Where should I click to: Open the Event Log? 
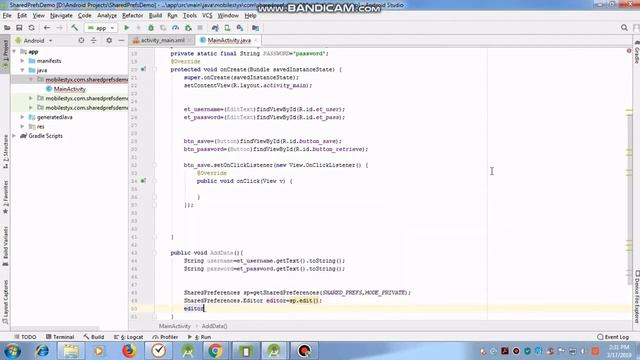tap(613, 337)
